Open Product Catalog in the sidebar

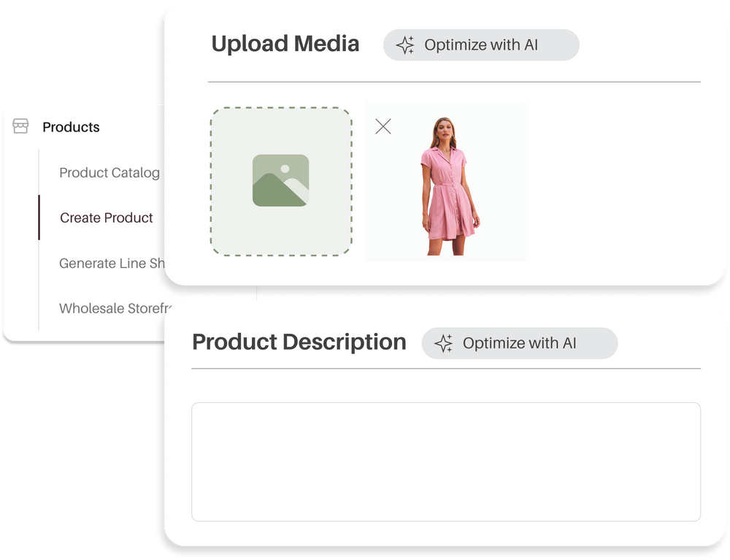pyautogui.click(x=109, y=173)
